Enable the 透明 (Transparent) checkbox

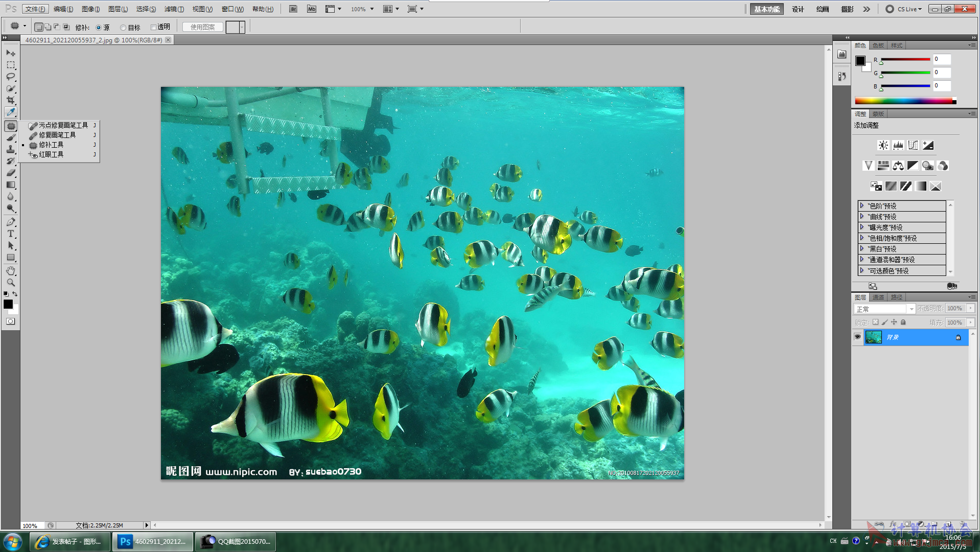[x=153, y=27]
